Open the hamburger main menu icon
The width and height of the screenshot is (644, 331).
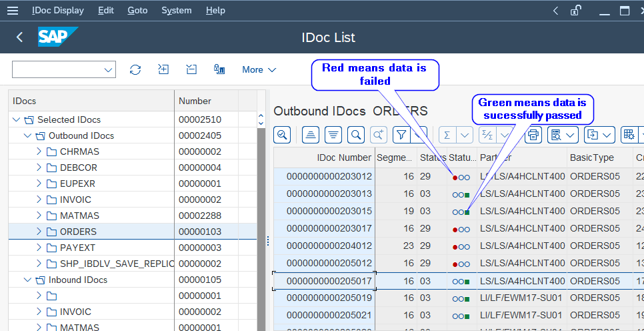pyautogui.click(x=13, y=10)
